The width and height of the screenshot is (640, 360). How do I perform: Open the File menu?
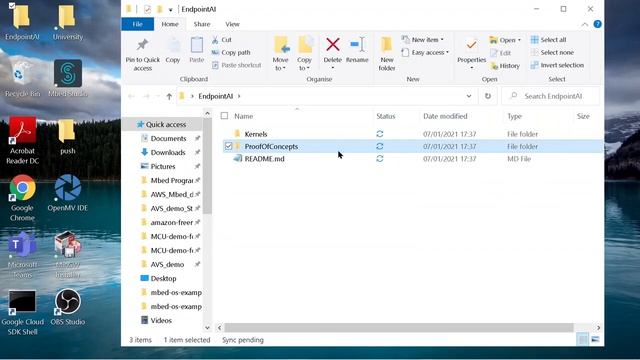pos(138,24)
